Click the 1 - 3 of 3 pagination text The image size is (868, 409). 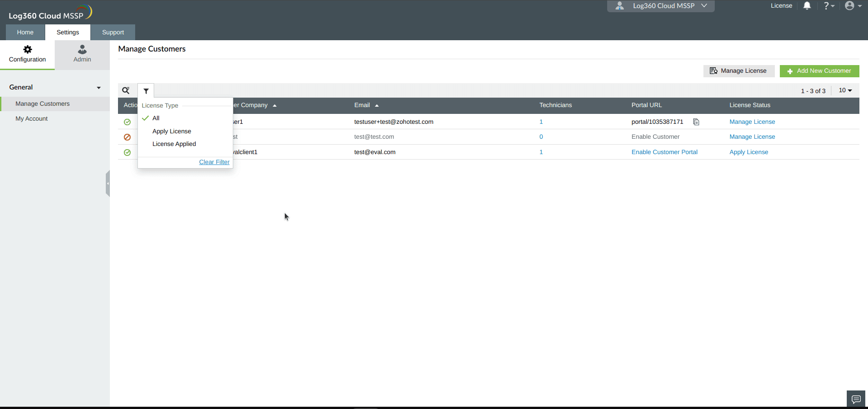tap(813, 91)
